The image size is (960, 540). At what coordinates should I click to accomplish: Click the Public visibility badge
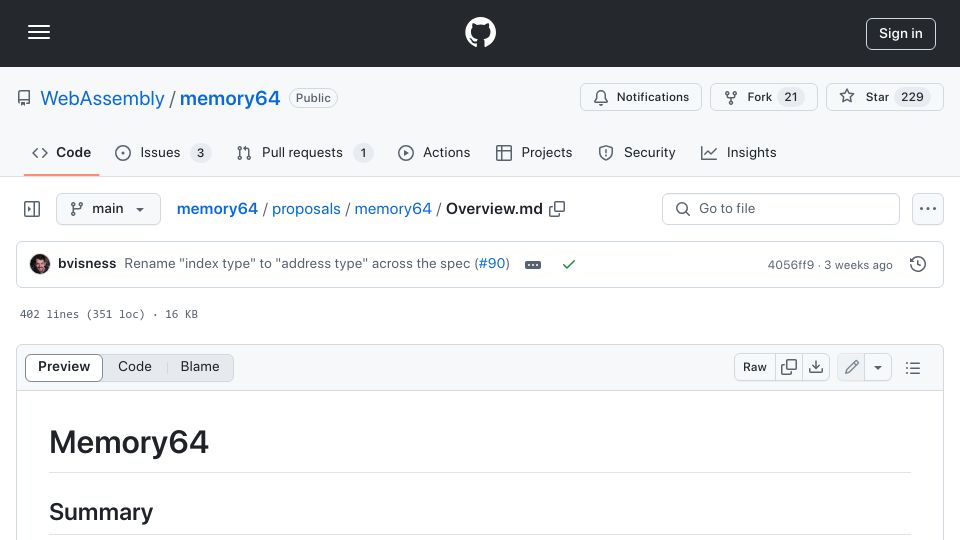[x=313, y=98]
